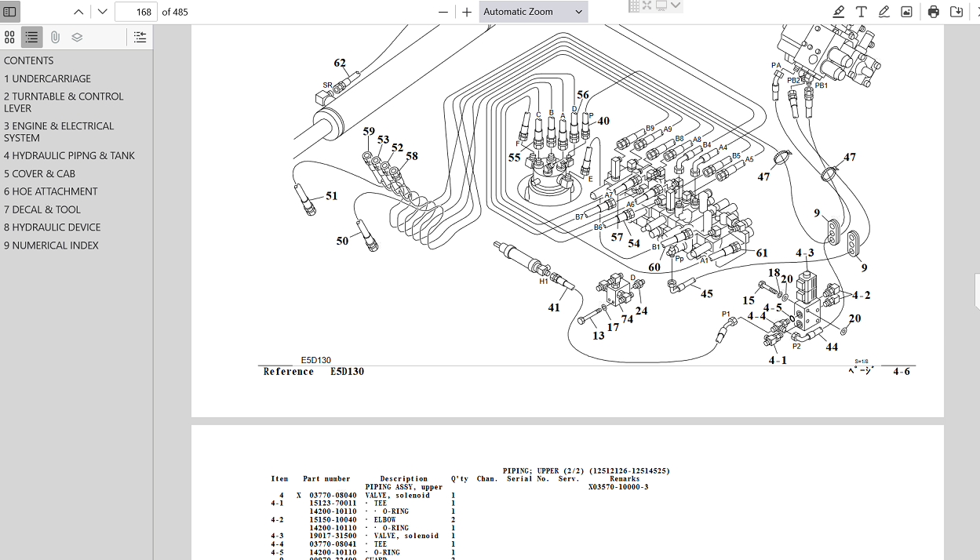Go to previous page with up arrow
This screenshot has height=560, width=980.
(78, 12)
